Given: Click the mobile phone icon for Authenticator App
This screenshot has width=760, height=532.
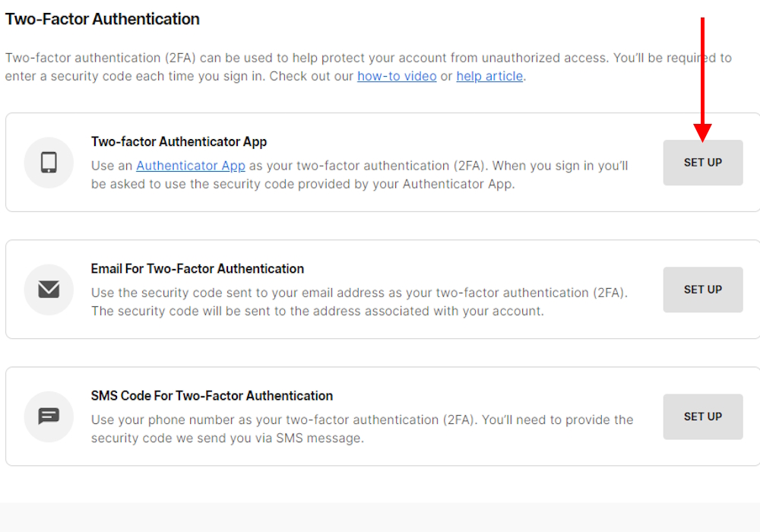Looking at the screenshot, I should [49, 163].
